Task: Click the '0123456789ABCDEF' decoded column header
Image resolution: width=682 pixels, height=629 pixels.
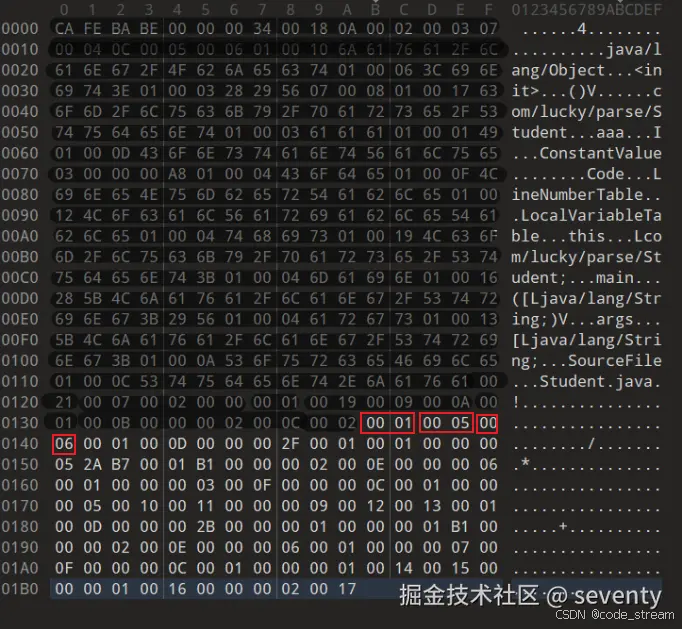Action: pyautogui.click(x=587, y=10)
